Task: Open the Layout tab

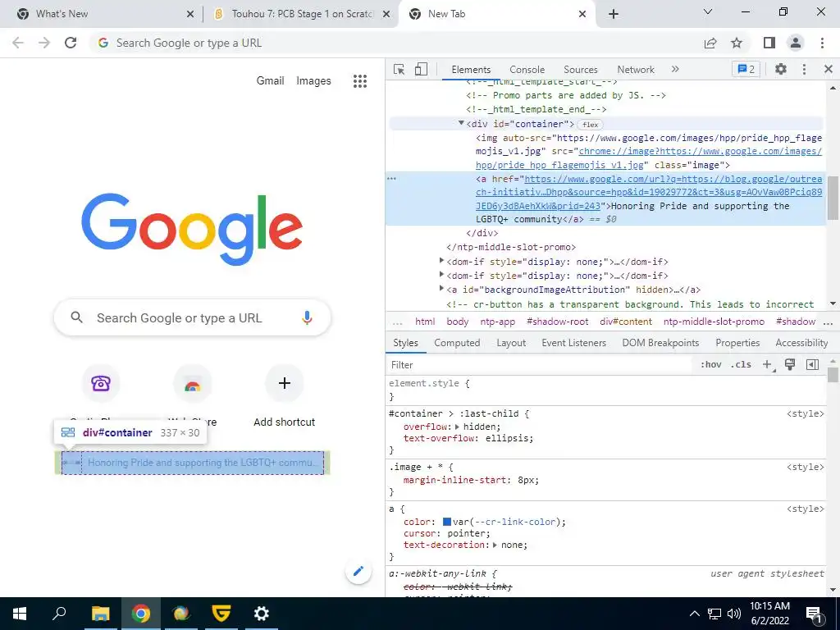Action: [x=510, y=343]
